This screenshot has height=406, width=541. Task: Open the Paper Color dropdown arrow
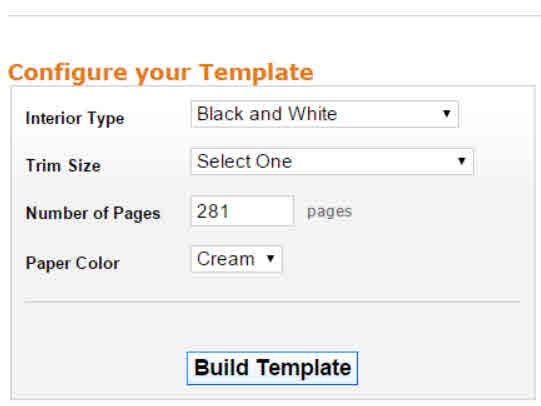(270, 259)
